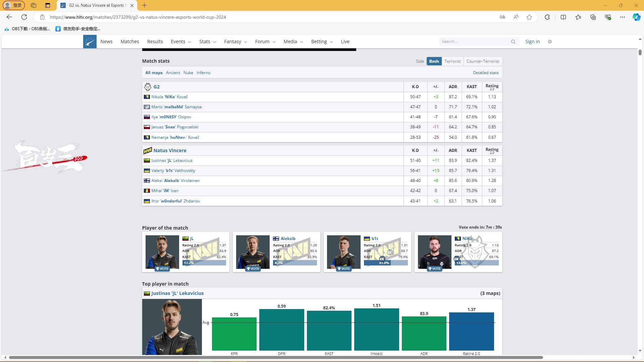Reload the page with refresh icon
Image resolution: width=644 pixels, height=362 pixels.
24,17
